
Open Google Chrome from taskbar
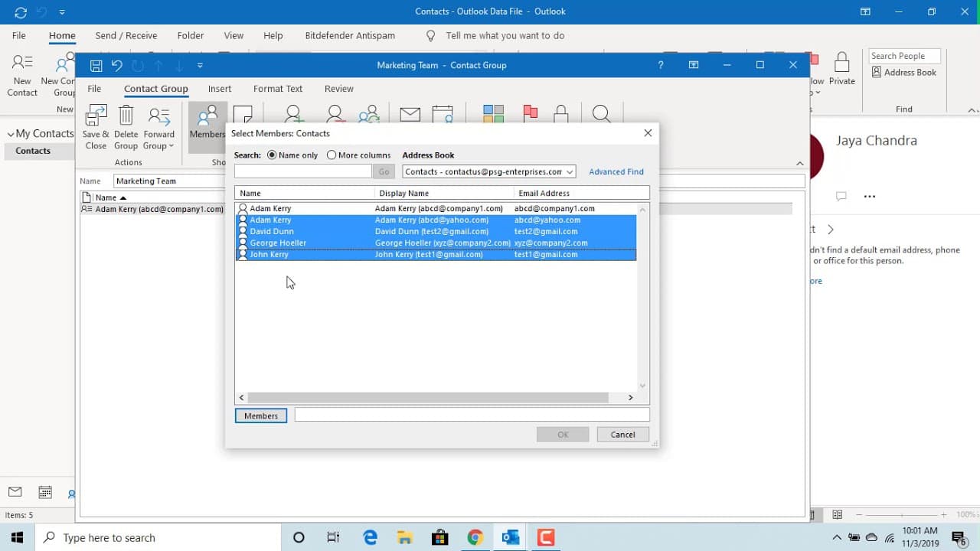coord(475,537)
